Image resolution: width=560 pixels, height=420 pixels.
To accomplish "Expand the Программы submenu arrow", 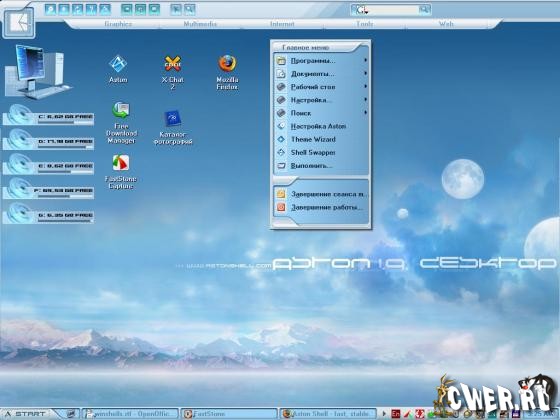I will [365, 60].
